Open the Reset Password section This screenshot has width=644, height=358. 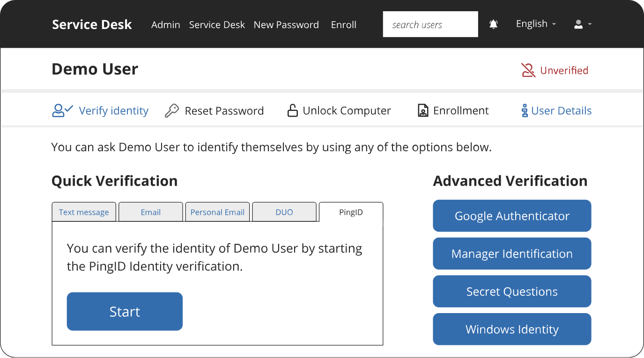coord(224,111)
